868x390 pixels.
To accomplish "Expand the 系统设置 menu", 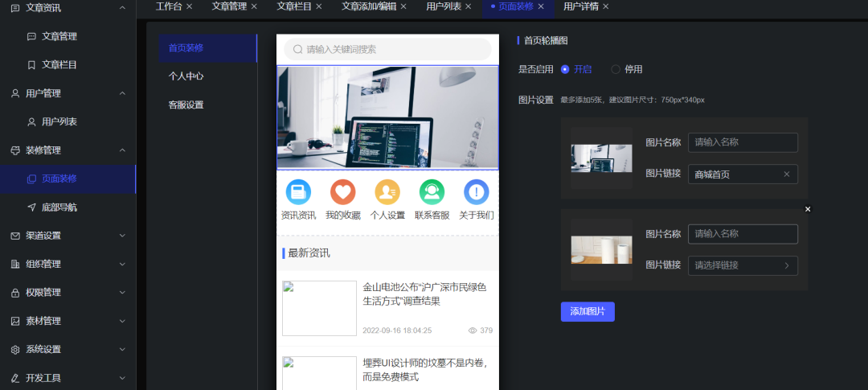I will pos(122,350).
